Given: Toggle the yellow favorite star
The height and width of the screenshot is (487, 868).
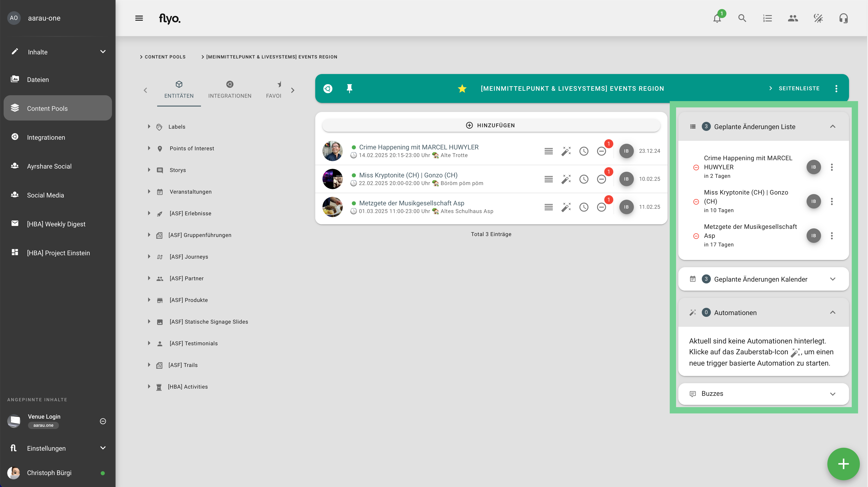Looking at the screenshot, I should (462, 88).
